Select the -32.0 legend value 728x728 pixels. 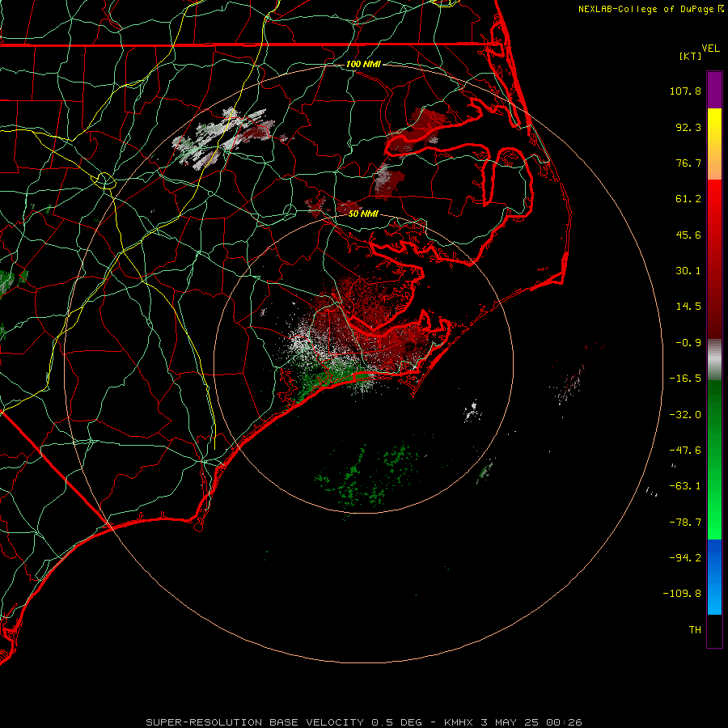coord(685,415)
